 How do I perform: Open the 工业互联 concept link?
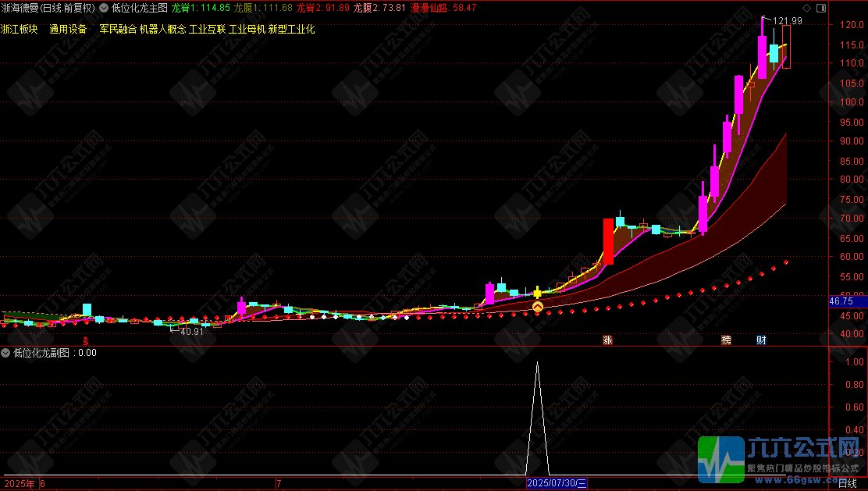point(207,29)
